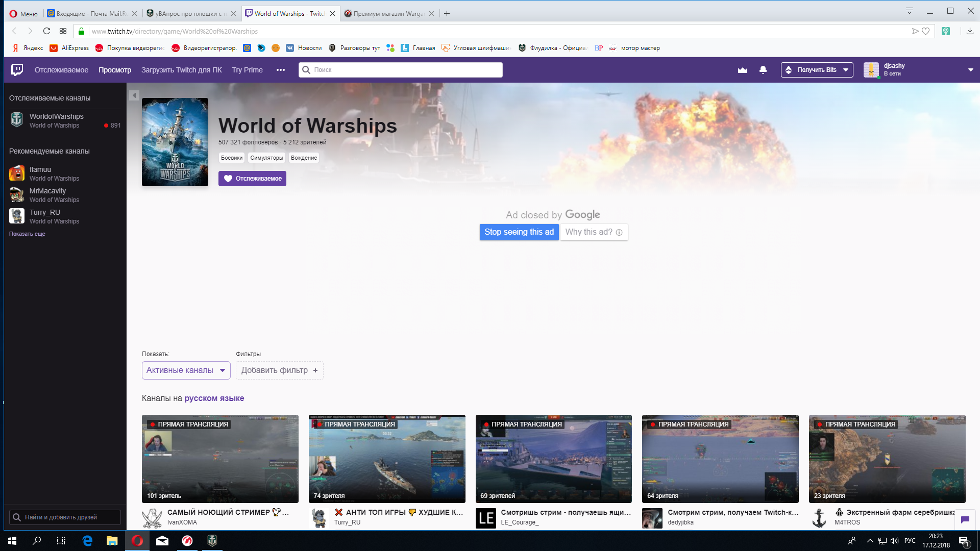Open Opera downloads icon
980x551 pixels.
pos(970,31)
